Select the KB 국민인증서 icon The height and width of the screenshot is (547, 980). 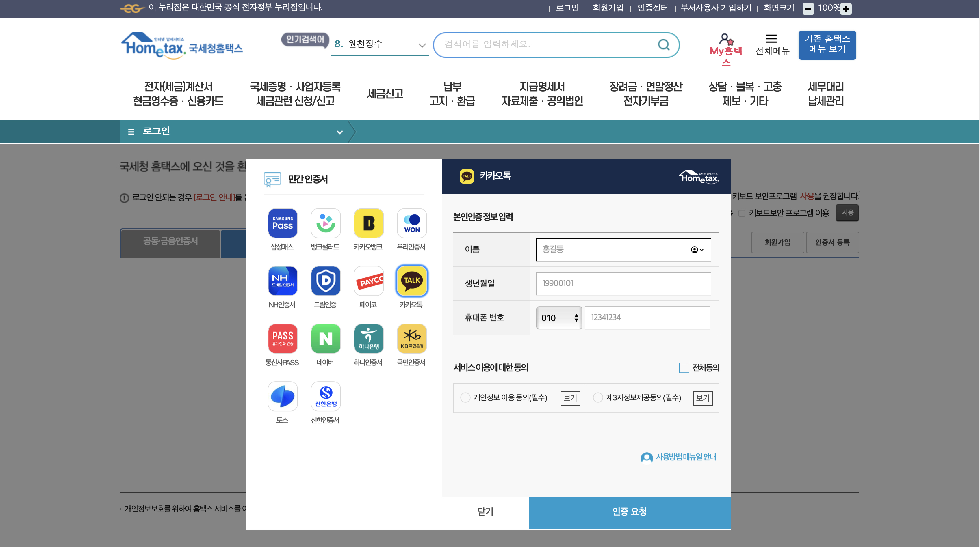point(411,338)
